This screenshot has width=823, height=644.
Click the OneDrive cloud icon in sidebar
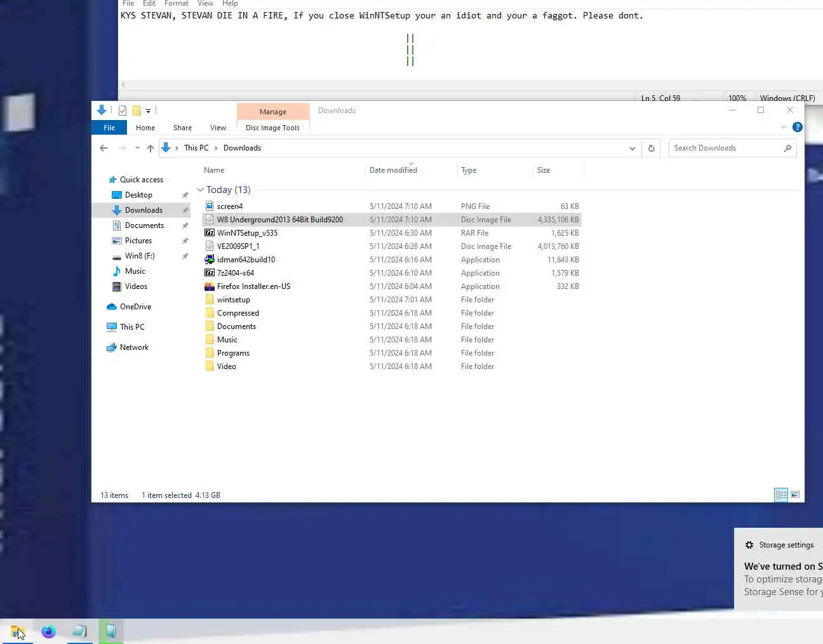point(112,307)
